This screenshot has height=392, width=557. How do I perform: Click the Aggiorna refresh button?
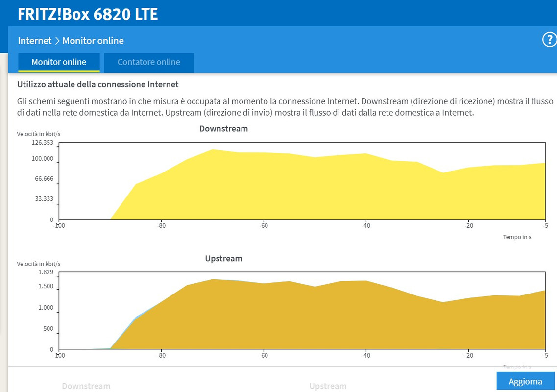point(525,381)
